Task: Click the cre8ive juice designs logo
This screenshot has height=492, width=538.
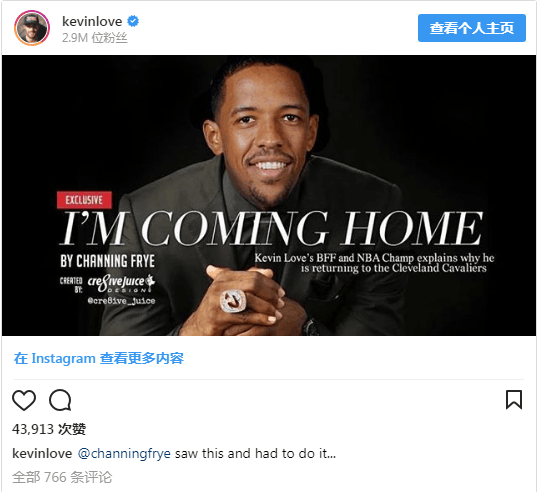Action: [x=121, y=283]
